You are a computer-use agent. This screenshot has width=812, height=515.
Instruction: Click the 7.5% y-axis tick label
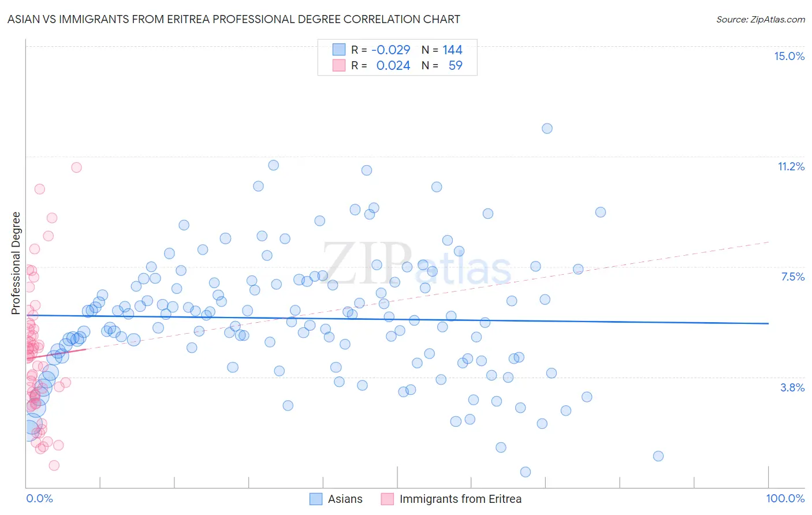(x=792, y=277)
